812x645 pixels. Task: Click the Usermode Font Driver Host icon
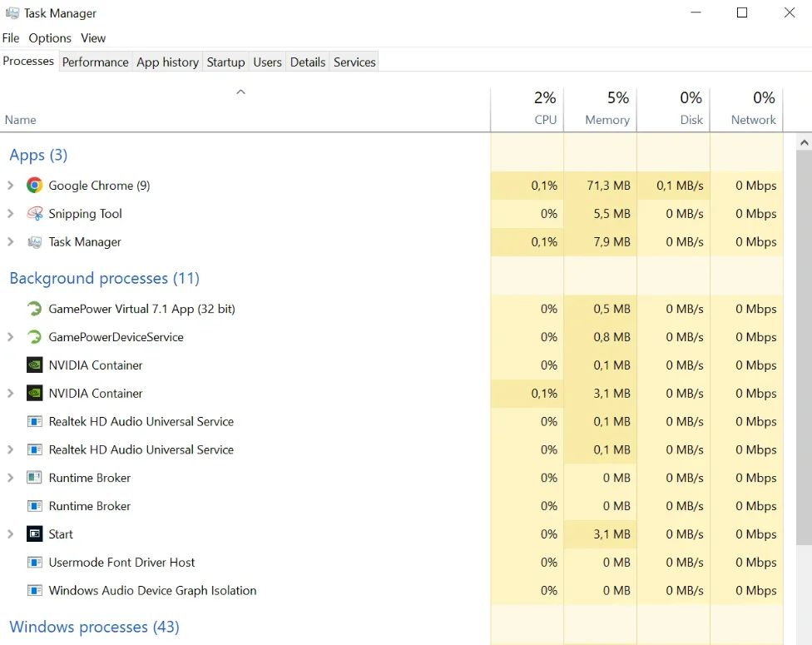click(34, 563)
